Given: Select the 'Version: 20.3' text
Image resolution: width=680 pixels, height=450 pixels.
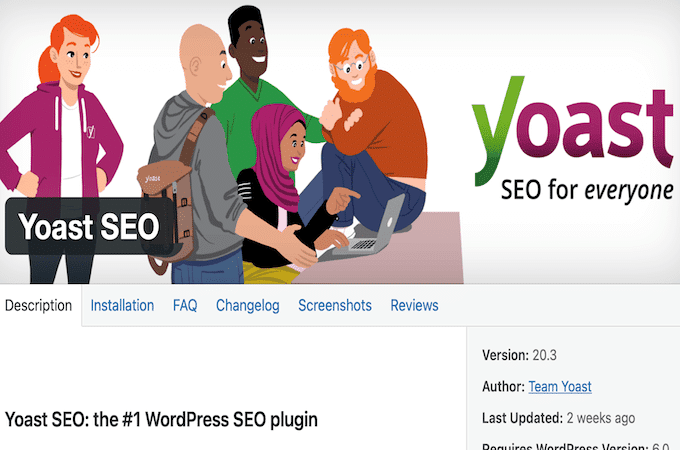Looking at the screenshot, I should [x=519, y=355].
